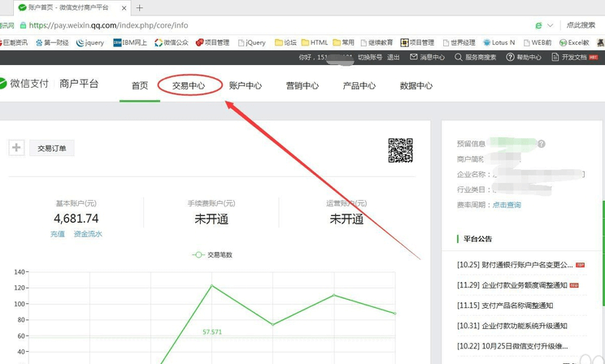This screenshot has width=605, height=364.
Task: Select the 账户中心 tab
Action: tap(246, 85)
